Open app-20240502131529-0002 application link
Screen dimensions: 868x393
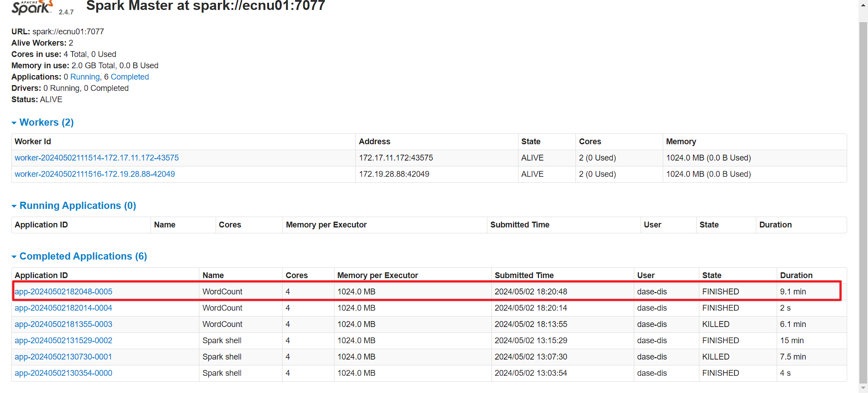coord(63,341)
